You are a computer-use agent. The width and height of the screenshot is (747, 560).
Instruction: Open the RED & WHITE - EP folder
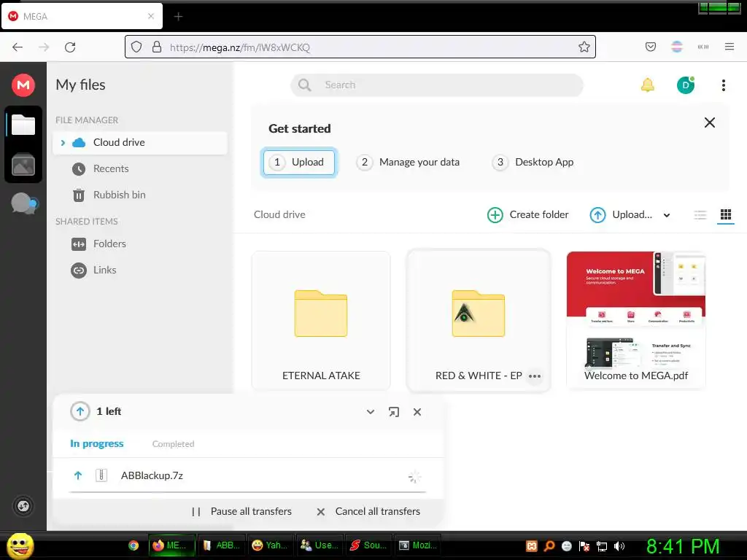(479, 320)
